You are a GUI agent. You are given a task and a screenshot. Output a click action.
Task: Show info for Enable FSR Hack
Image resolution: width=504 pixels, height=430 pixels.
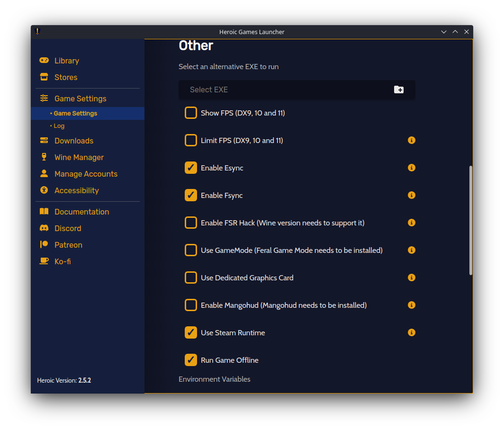pos(412,223)
